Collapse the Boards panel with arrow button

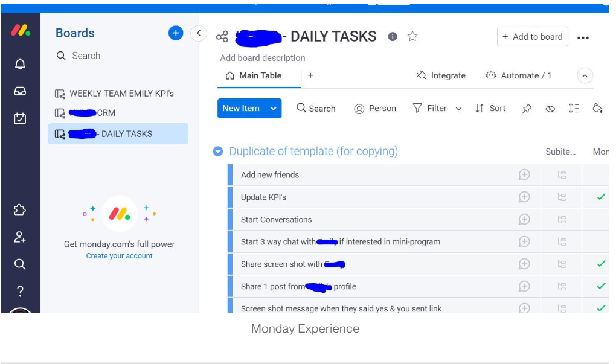click(199, 33)
